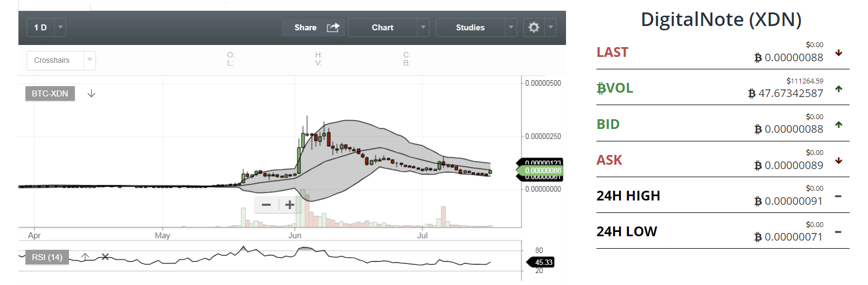Expand the arrow next to the gear icon

coord(550,27)
